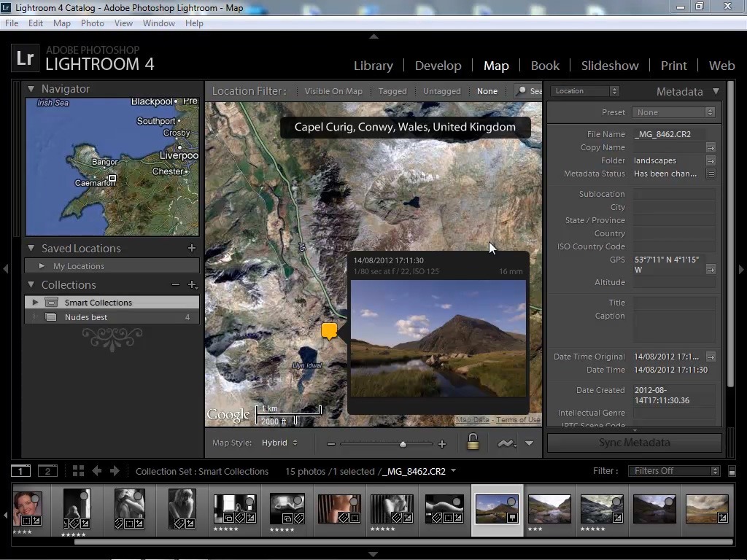Click the search magnifier in Location Filter

[522, 90]
